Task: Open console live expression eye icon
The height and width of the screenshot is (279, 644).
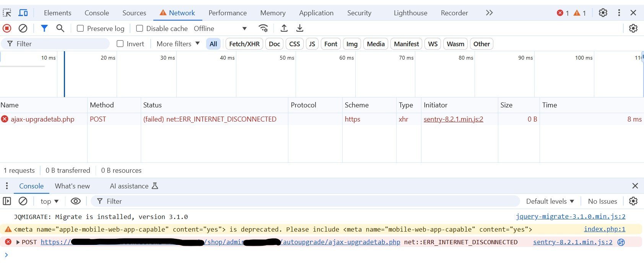Action: (x=76, y=201)
